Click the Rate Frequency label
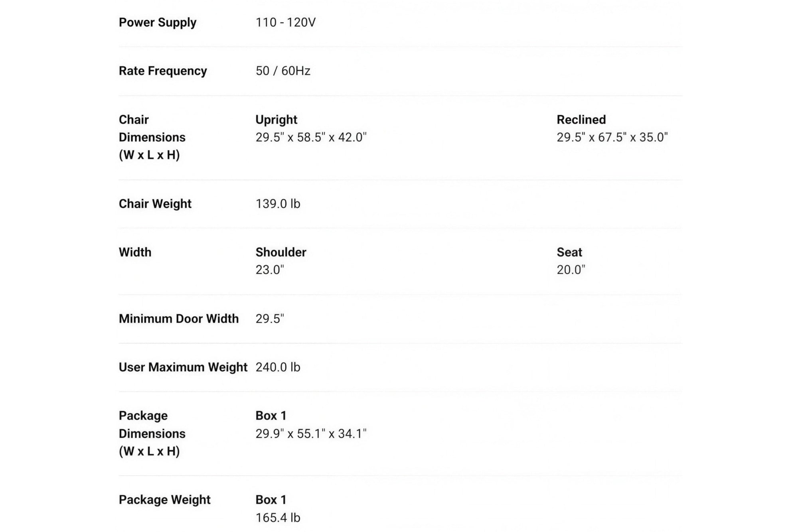 click(163, 71)
